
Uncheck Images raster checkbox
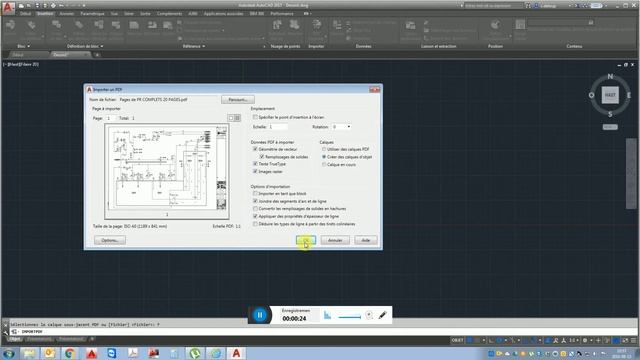point(255,171)
